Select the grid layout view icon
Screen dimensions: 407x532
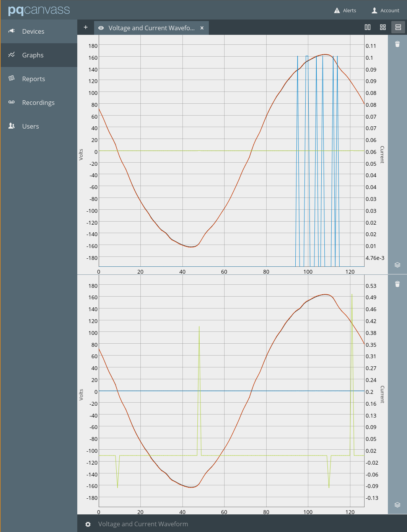(x=383, y=27)
